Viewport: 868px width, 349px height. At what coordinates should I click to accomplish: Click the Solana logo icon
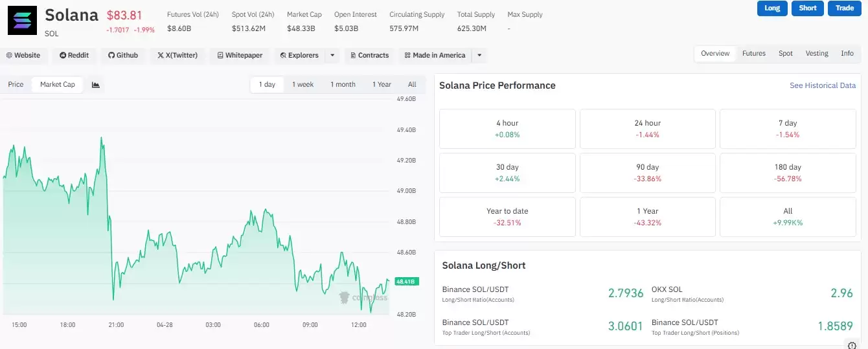(23, 20)
